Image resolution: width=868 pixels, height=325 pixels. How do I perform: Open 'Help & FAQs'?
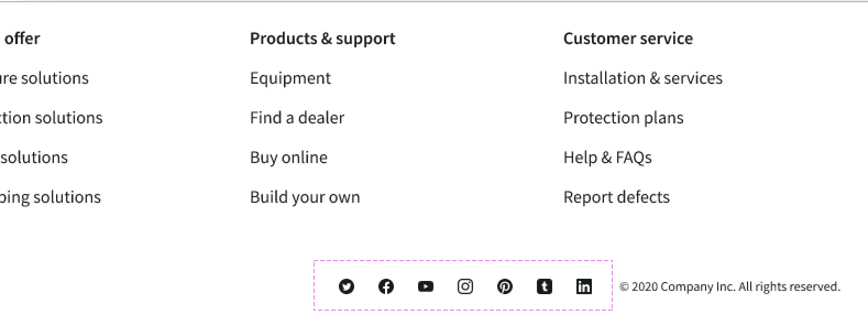(607, 158)
